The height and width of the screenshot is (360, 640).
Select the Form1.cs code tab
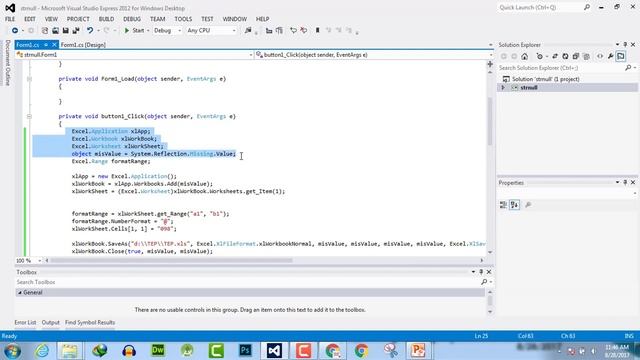coord(28,45)
